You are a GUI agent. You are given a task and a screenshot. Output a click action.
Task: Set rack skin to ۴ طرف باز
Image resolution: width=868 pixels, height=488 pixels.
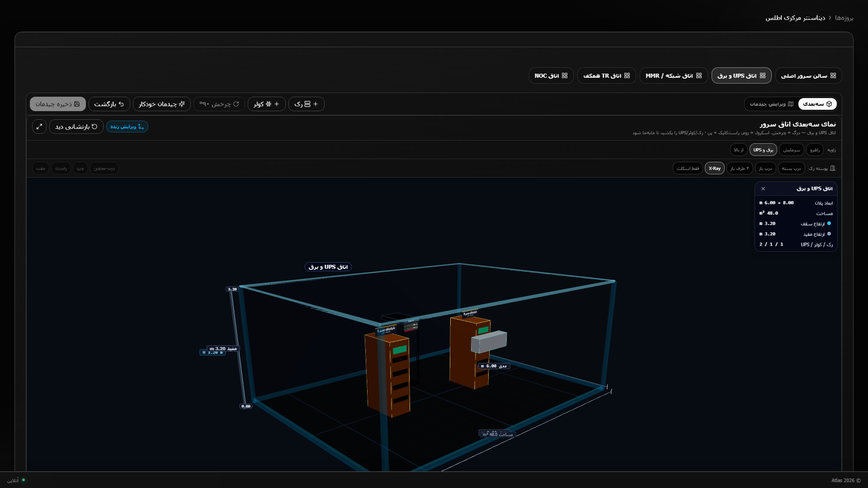(x=740, y=168)
